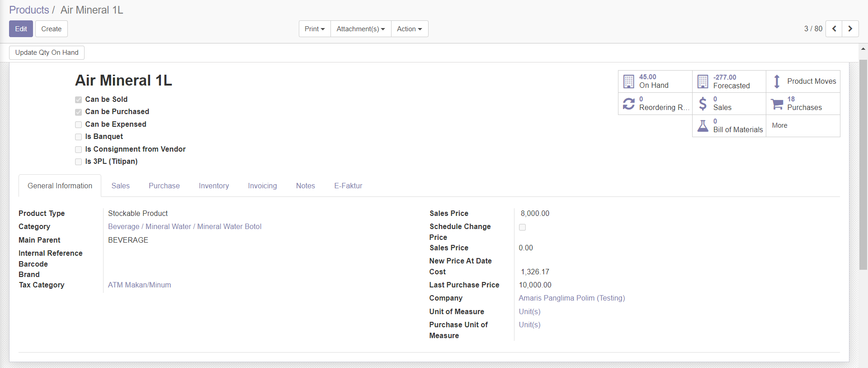Go to the next product record
Image resolution: width=868 pixels, height=368 pixels.
[x=850, y=29]
